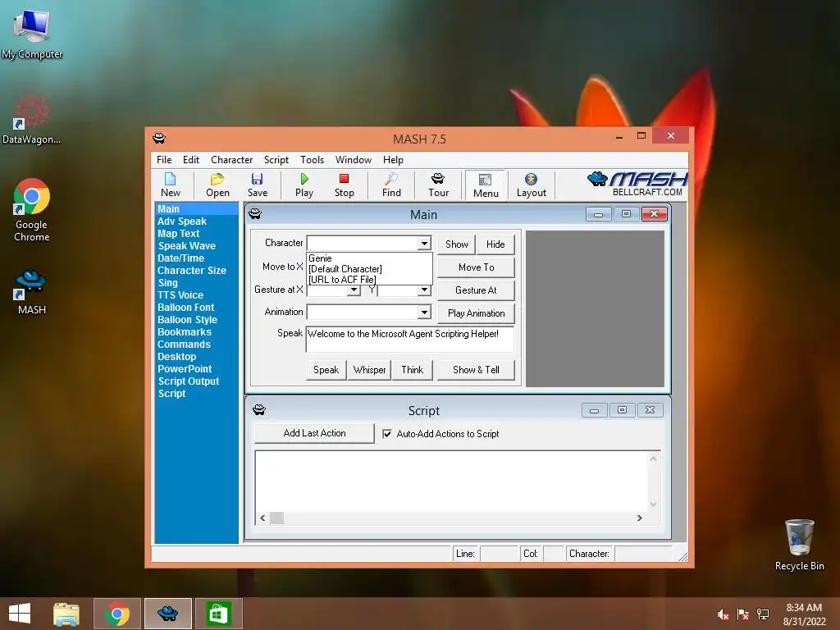Select Adv Speak in the sidebar

pos(182,221)
